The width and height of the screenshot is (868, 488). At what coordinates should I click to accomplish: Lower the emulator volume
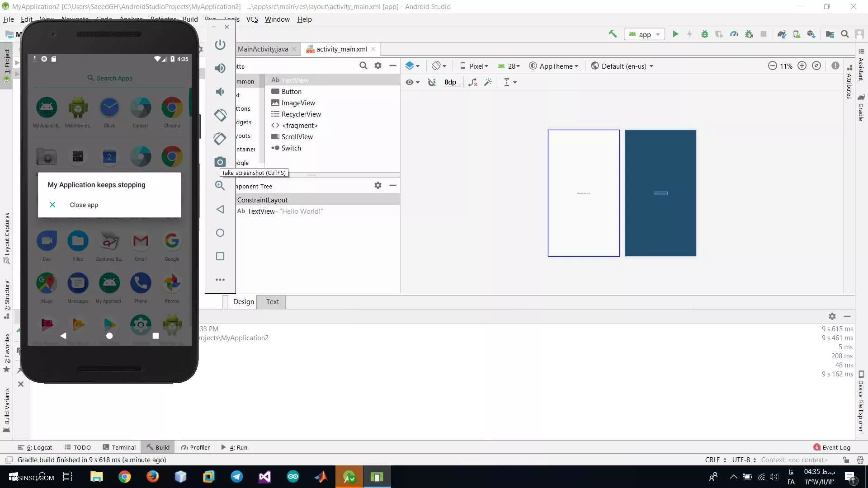[x=220, y=92]
